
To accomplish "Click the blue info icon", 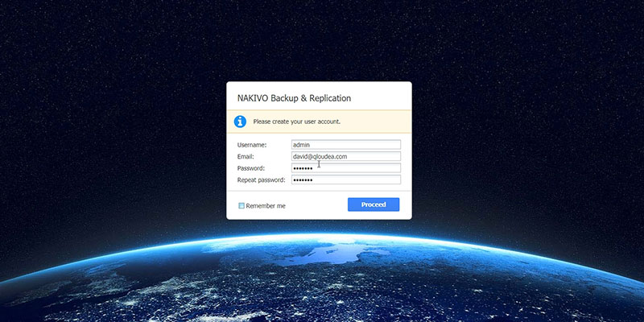I will (x=240, y=122).
